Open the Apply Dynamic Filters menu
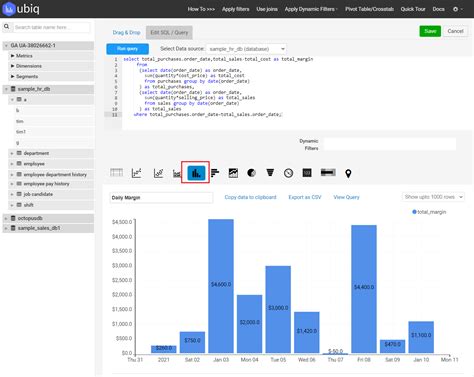The image size is (474, 377). click(x=311, y=9)
